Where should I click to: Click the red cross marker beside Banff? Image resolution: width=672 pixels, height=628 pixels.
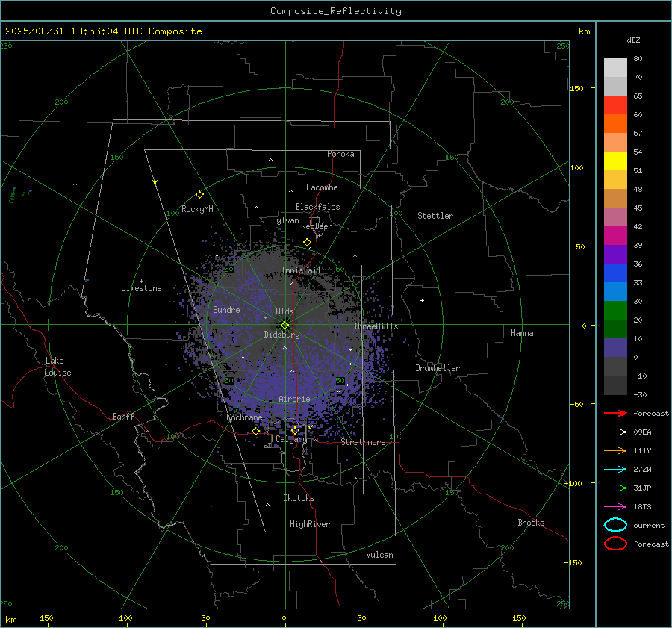107,417
